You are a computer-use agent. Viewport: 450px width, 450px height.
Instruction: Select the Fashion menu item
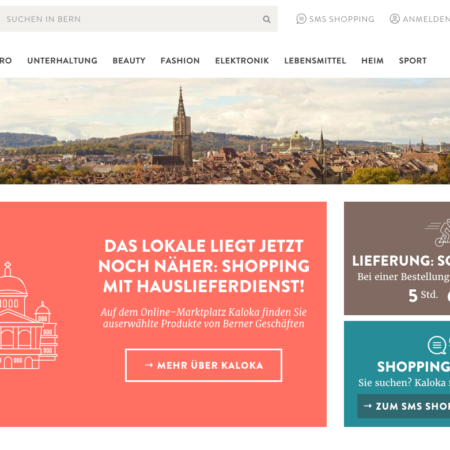pyautogui.click(x=180, y=61)
